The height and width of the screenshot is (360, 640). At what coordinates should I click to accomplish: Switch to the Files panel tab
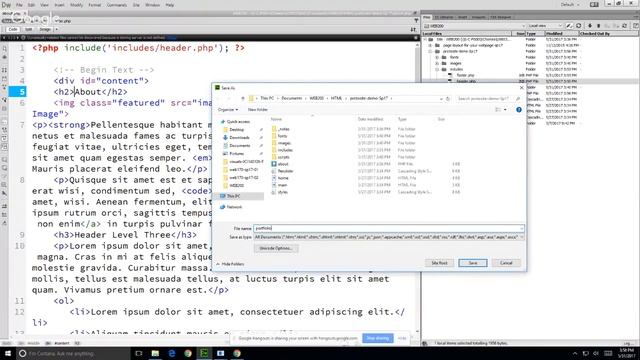click(427, 17)
